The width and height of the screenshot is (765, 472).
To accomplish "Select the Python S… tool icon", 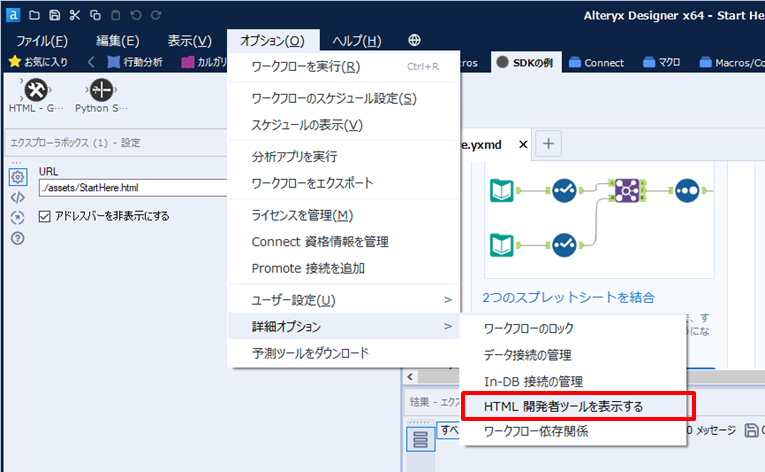I will (x=101, y=90).
